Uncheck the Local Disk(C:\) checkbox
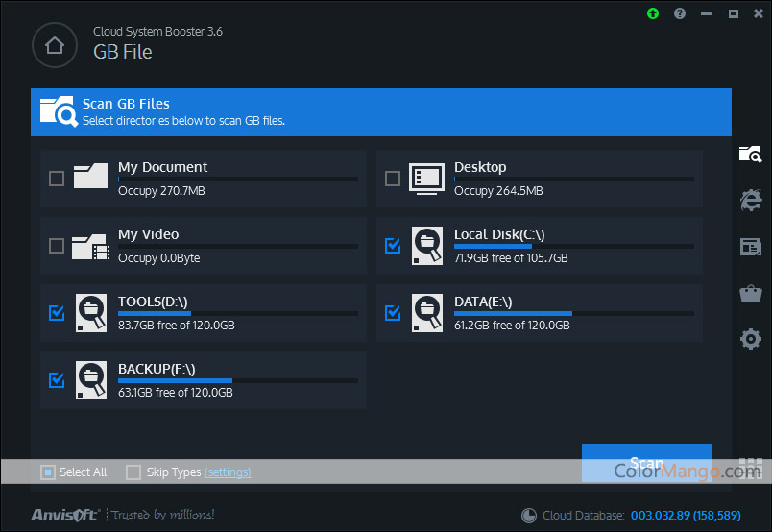The image size is (772, 532). pyautogui.click(x=393, y=246)
